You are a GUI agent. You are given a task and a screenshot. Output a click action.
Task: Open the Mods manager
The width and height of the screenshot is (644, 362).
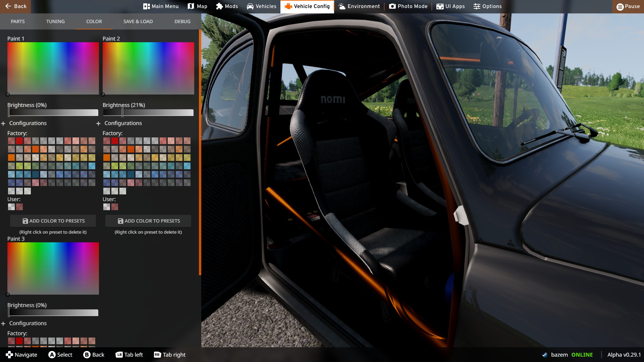tap(227, 6)
